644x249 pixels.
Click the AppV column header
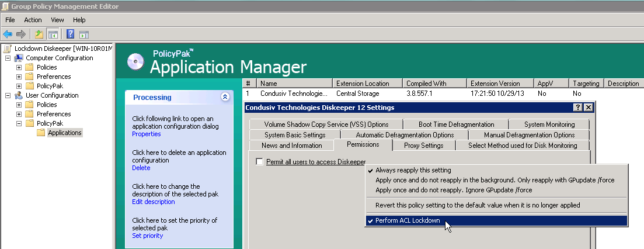click(x=551, y=84)
